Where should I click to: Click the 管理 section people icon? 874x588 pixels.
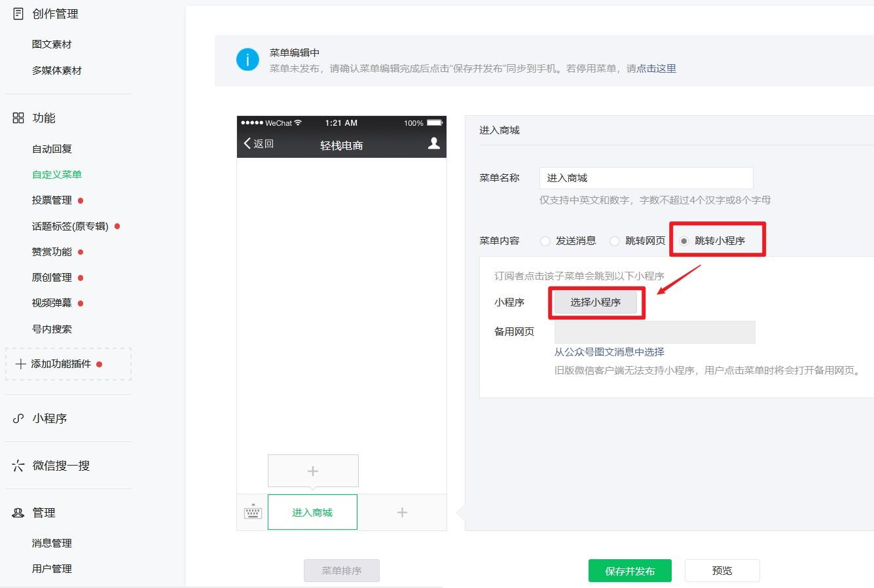pos(18,513)
